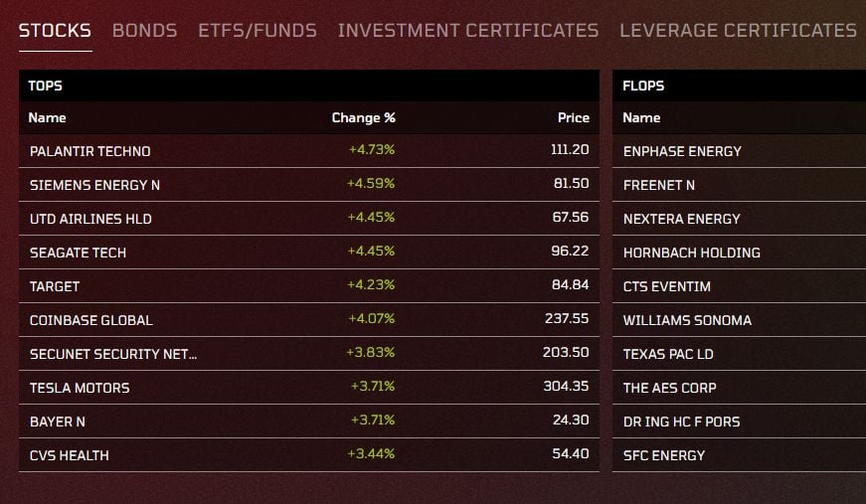Switch to the Bonds tab

pos(144,31)
